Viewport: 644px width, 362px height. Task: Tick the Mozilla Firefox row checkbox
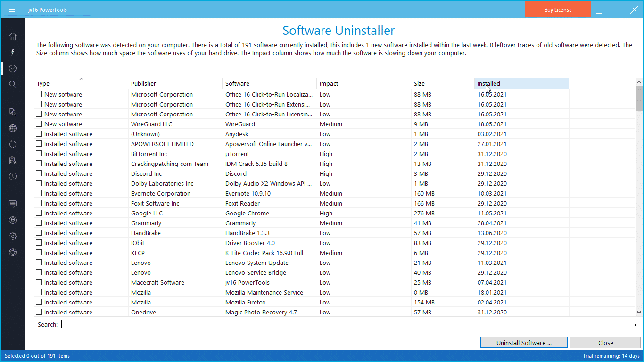point(39,302)
